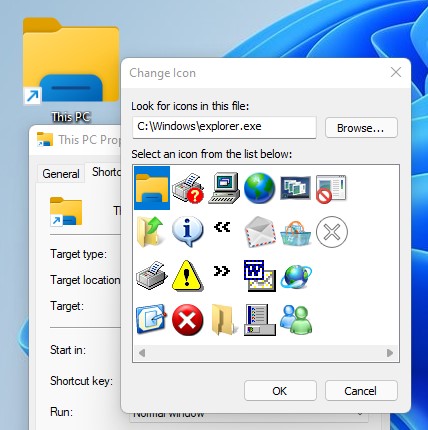
Task: Pick the W document with envelope icon
Action: click(x=260, y=276)
